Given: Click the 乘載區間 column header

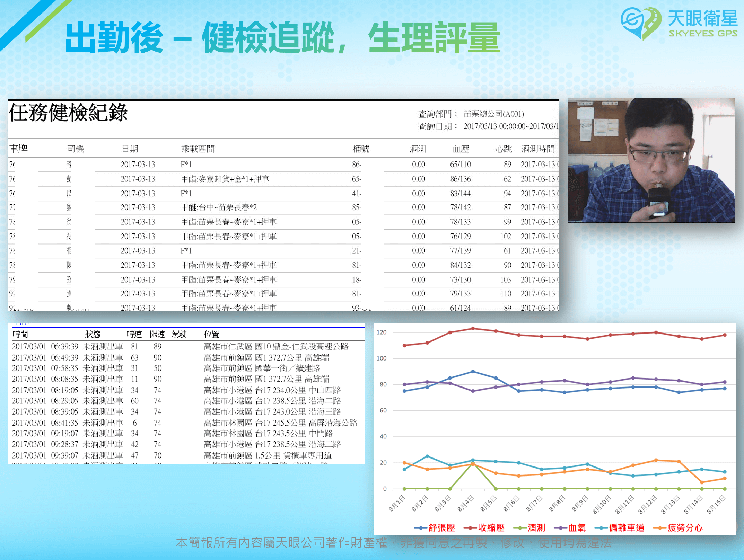Looking at the screenshot, I should pyautogui.click(x=198, y=149).
